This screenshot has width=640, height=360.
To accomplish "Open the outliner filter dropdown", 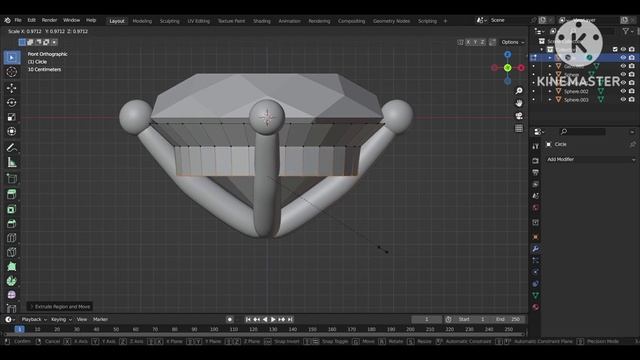I will coord(628,31).
